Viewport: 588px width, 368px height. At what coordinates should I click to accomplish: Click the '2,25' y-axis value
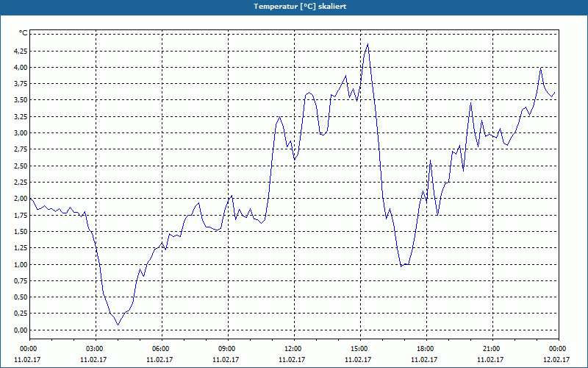tap(21, 182)
